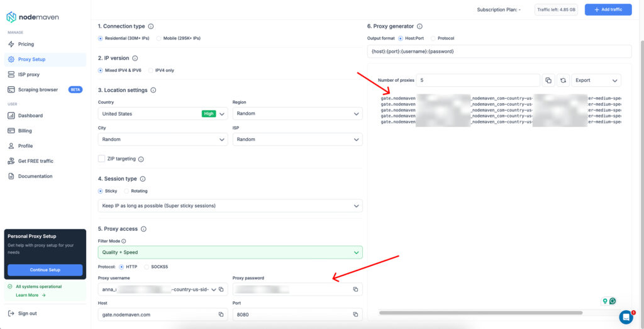This screenshot has height=329, width=644.
Task: Copy the port 8080 value
Action: pyautogui.click(x=355, y=315)
